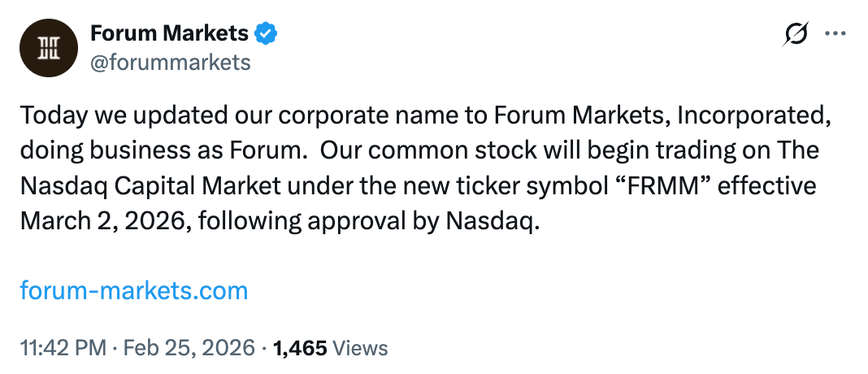The height and width of the screenshot is (374, 868).
Task: Click the Forum Markets profile avatar
Action: pyautogui.click(x=48, y=49)
